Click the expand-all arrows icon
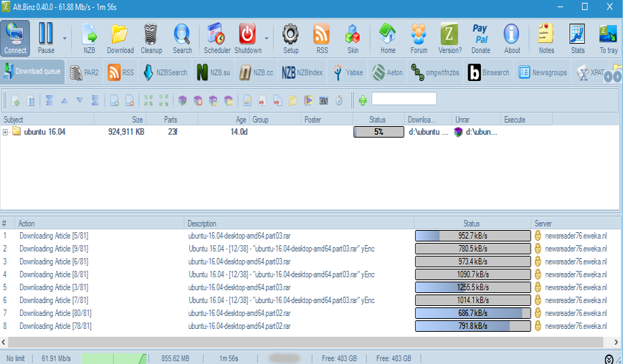Screen dimensions: 623x364 click(163, 100)
